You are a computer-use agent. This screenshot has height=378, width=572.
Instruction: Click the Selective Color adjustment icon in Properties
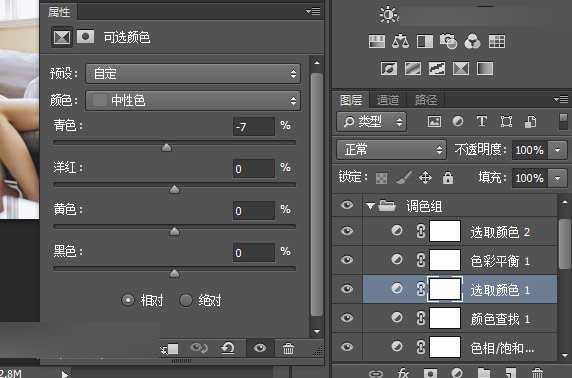point(62,37)
